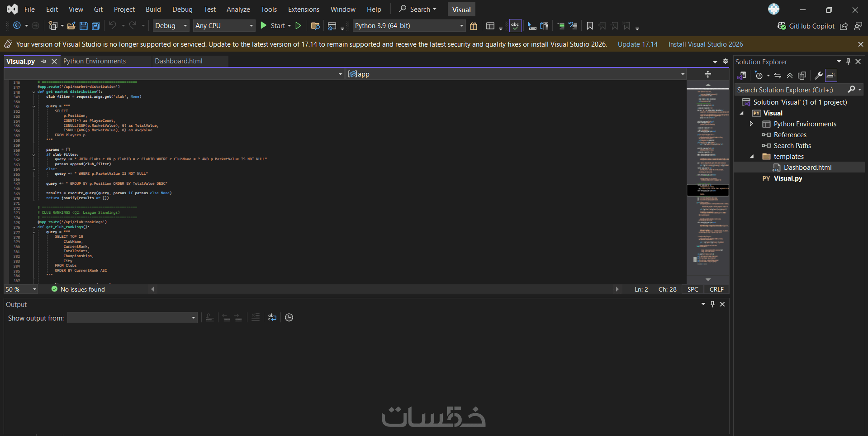Click the Find in Files folder icon
This screenshot has width=868, height=436.
point(316,26)
